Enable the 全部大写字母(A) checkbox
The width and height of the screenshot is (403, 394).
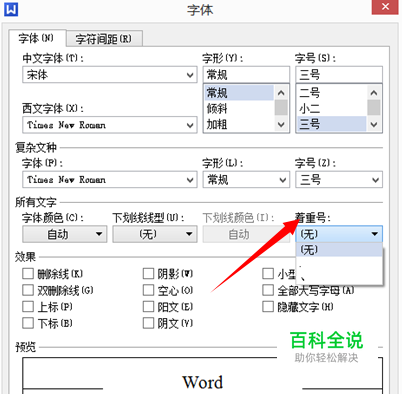pyautogui.click(x=268, y=290)
